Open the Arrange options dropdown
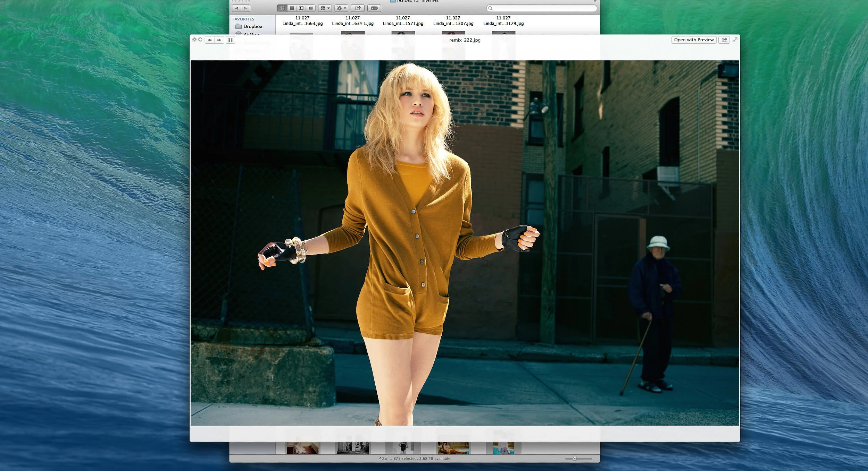This screenshot has width=868, height=471. tap(324, 8)
